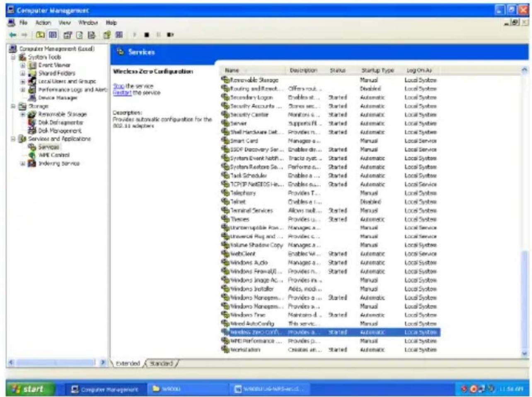Expand the Indexing Service node
The width and height of the screenshot is (532, 397).
coord(23,163)
